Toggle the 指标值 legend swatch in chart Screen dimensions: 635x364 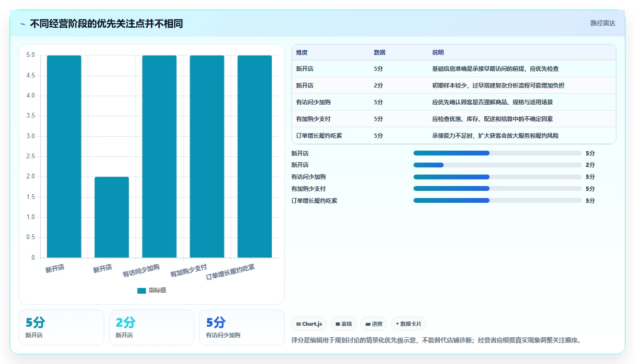click(x=141, y=290)
